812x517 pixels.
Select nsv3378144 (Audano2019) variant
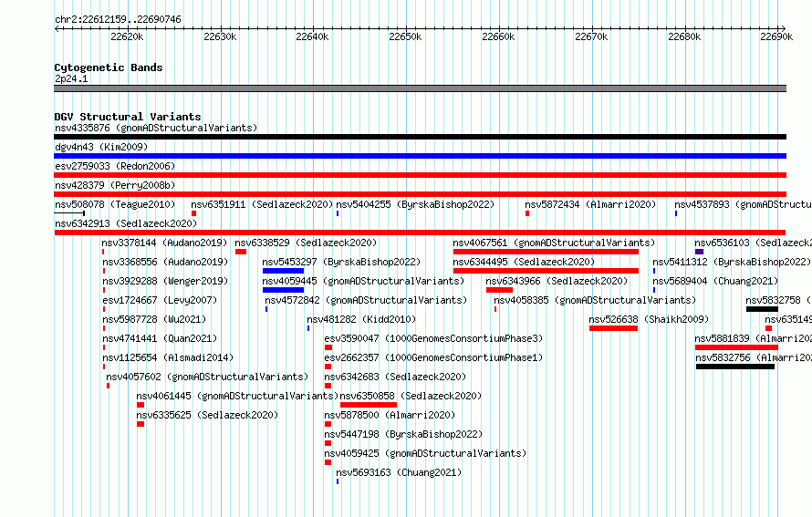[164, 243]
